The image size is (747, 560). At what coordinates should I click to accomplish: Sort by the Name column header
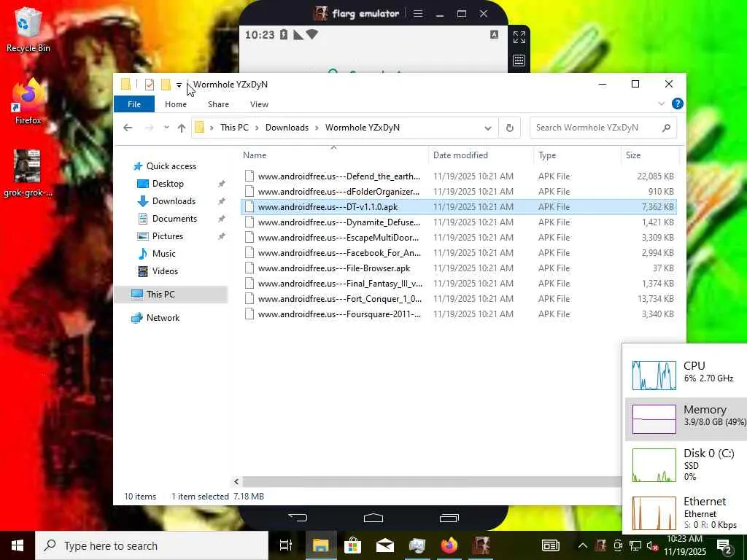tap(333, 155)
